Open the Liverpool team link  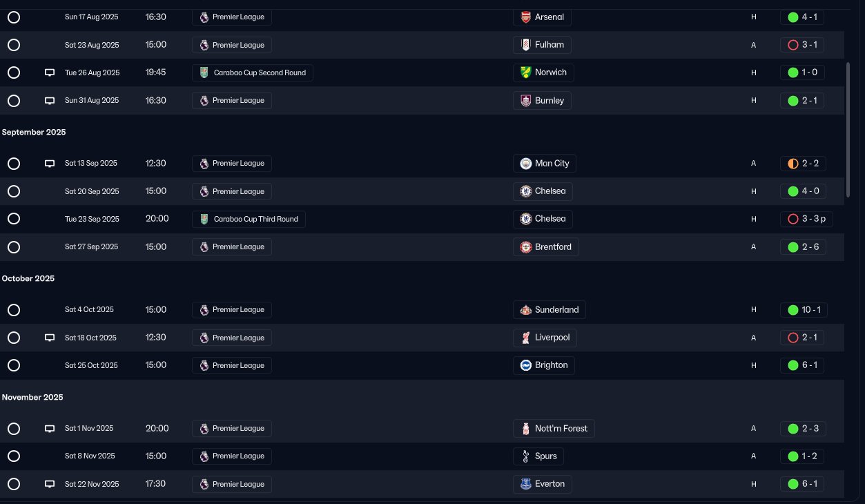pos(545,338)
